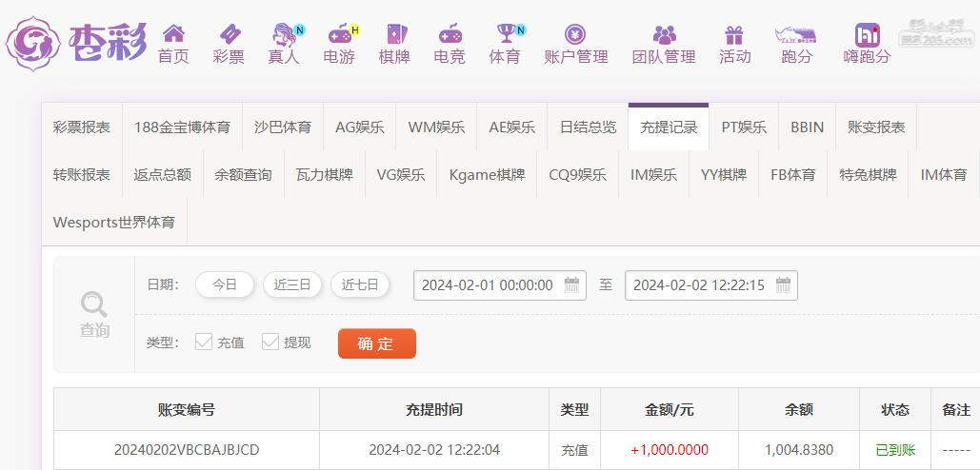Screen dimensions: 980x470
Task: Click the start date input field
Action: click(x=499, y=285)
